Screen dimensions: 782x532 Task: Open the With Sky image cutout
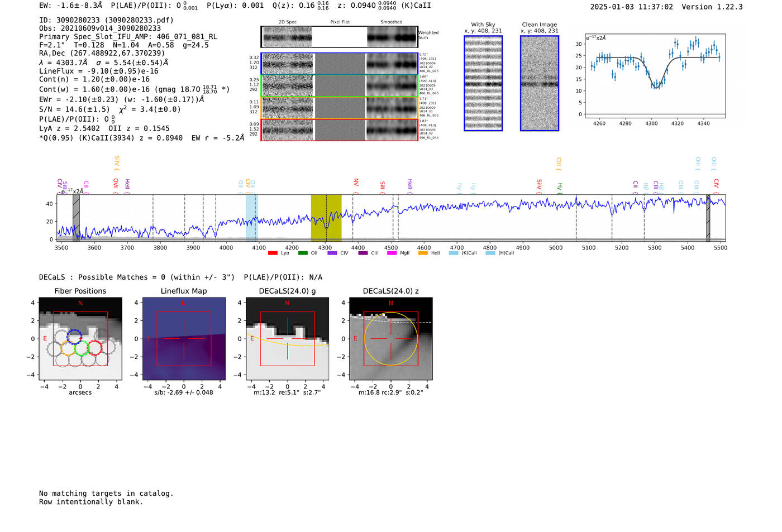click(483, 83)
